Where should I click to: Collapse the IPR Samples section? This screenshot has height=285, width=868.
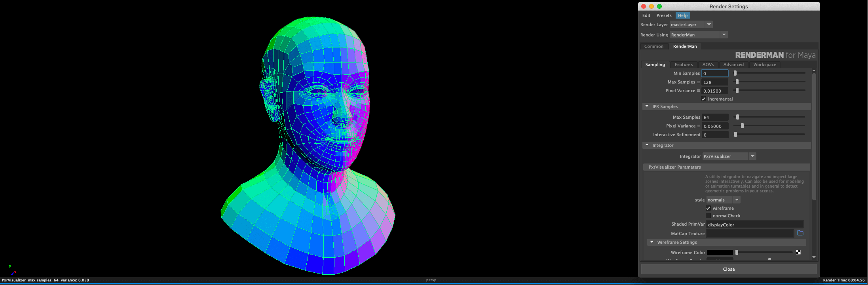click(x=647, y=106)
